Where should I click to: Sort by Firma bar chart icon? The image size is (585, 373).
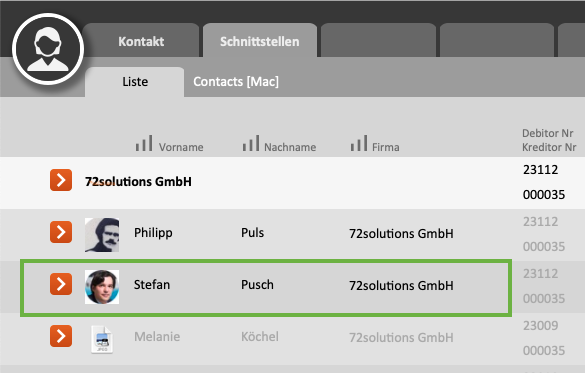point(359,143)
